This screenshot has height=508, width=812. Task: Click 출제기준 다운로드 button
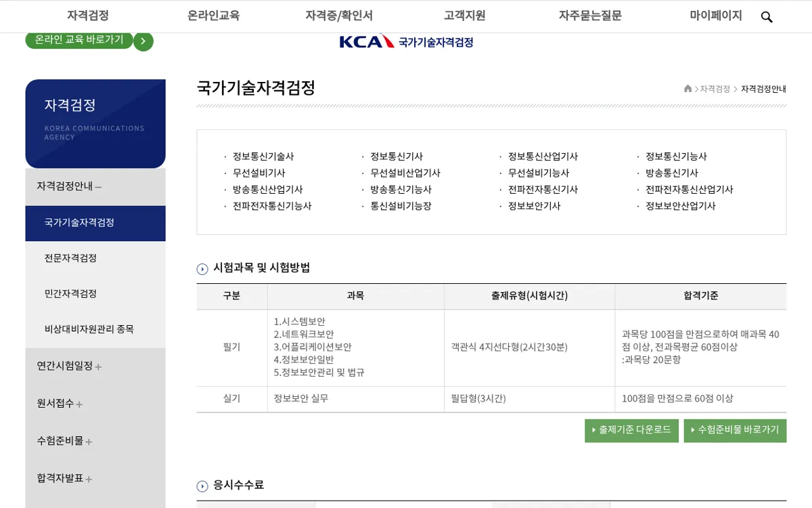coord(631,431)
